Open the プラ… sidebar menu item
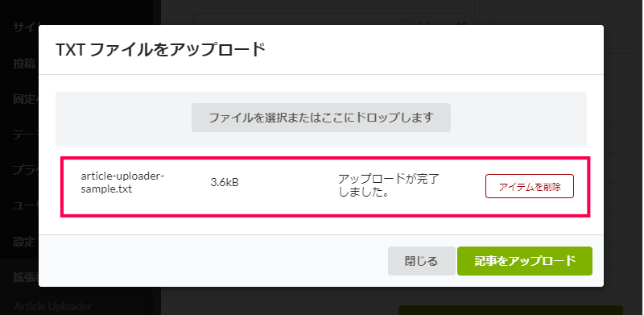Image resolution: width=644 pixels, height=315 pixels. [x=26, y=170]
